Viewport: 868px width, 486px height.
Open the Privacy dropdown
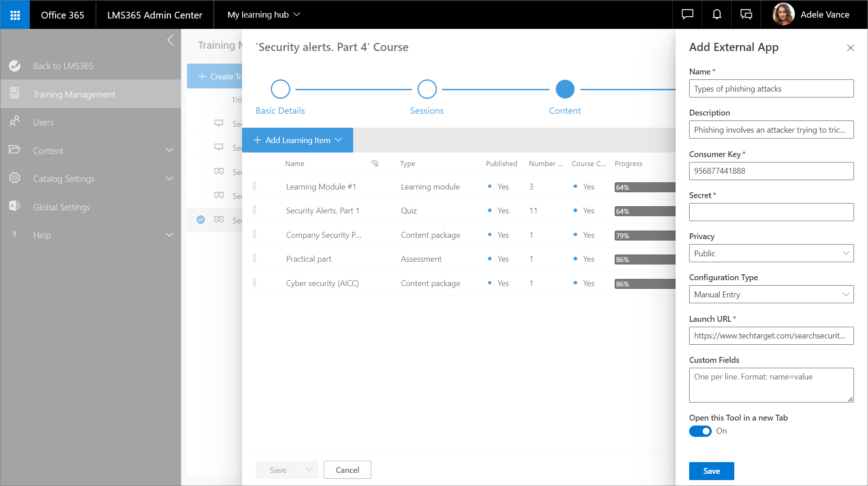click(x=771, y=254)
